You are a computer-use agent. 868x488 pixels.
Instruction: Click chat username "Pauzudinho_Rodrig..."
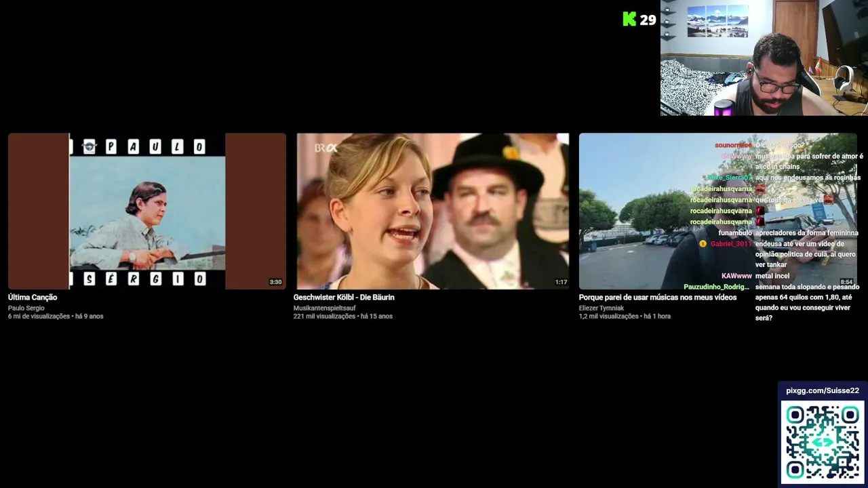(717, 287)
